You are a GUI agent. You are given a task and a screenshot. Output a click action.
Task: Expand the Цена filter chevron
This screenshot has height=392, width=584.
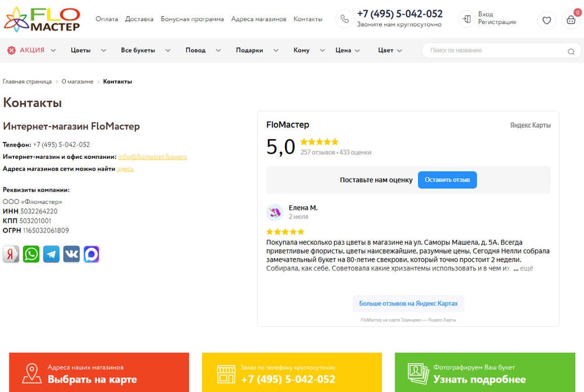point(357,51)
